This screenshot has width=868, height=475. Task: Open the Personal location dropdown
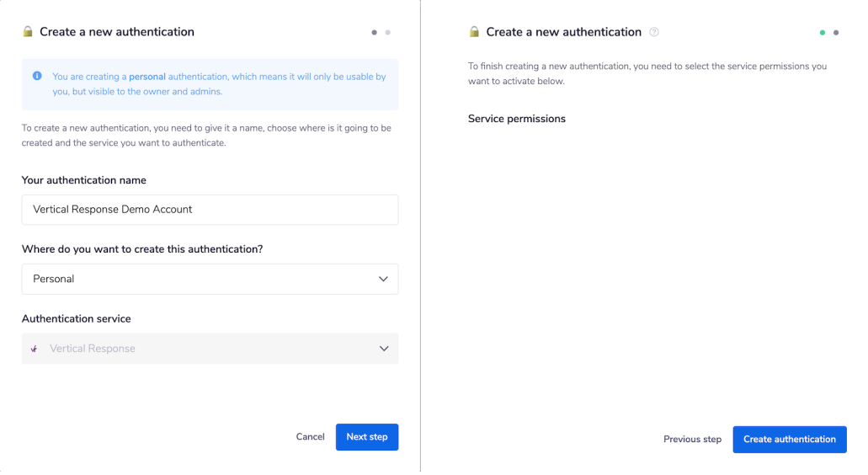(210, 279)
